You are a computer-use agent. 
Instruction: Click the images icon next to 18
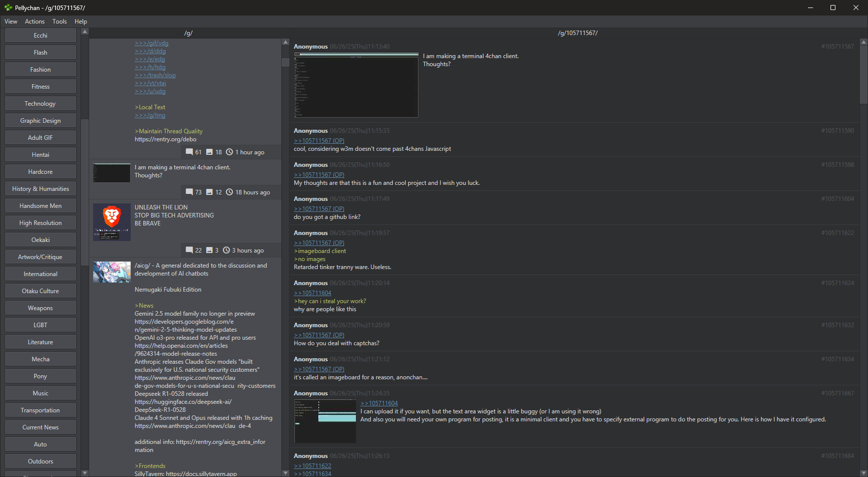[x=210, y=152]
